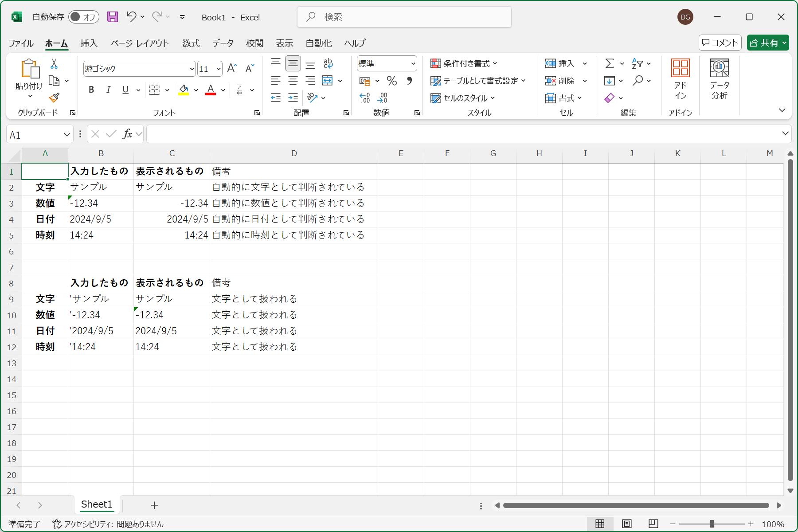Click the Paste clipboard icon
This screenshot has width=798, height=532.
(x=30, y=69)
